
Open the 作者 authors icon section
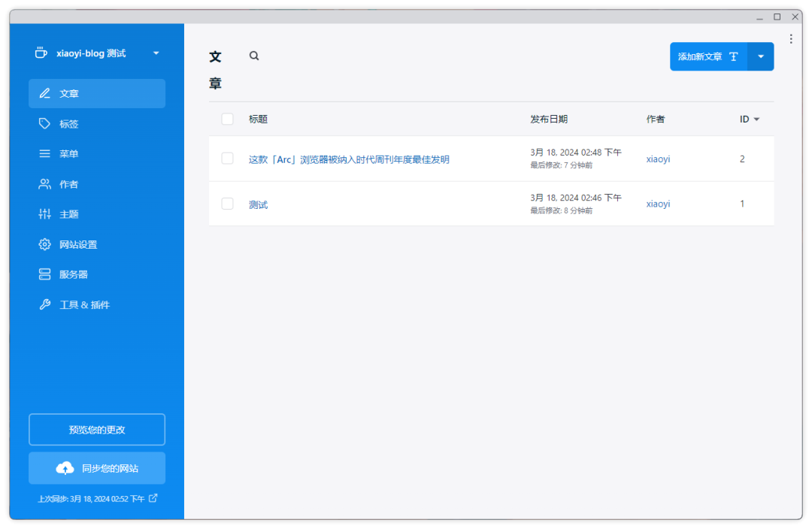click(45, 184)
